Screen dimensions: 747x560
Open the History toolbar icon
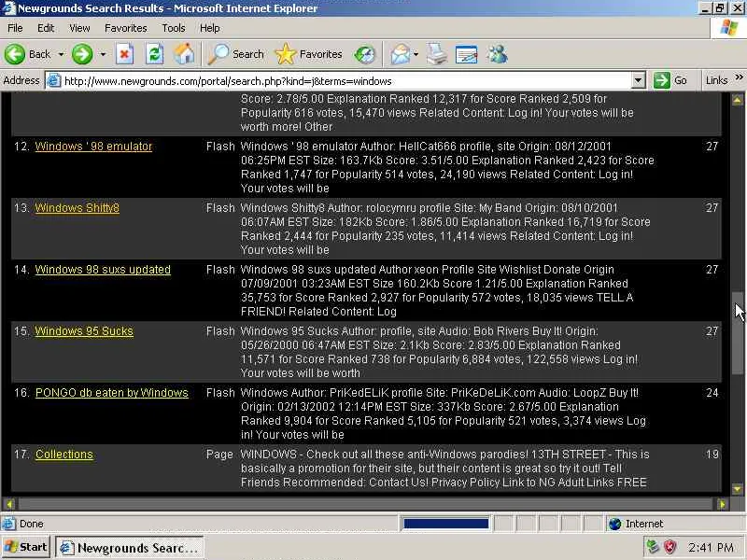(364, 54)
